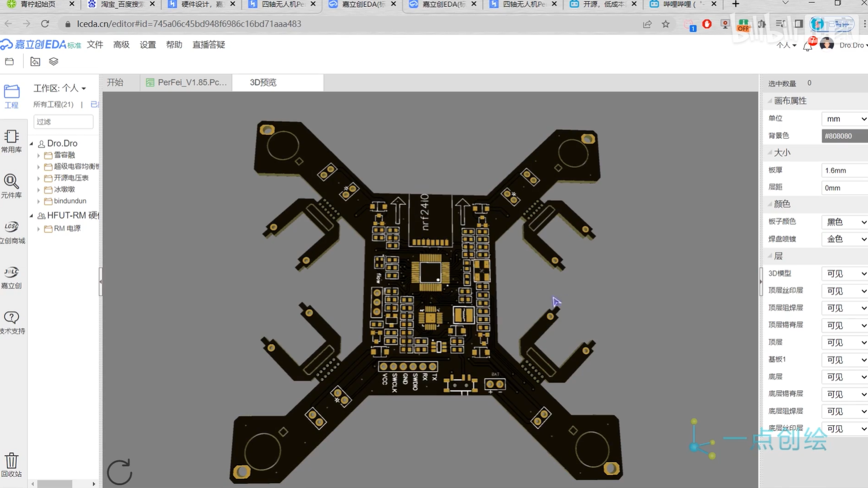Open the 常用库 common library icon

click(x=11, y=141)
